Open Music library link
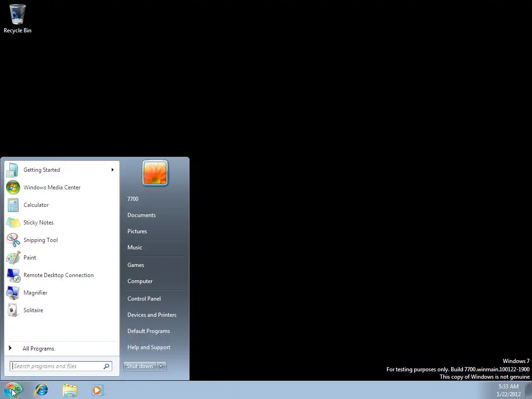Image resolution: width=532 pixels, height=399 pixels. 135,248
